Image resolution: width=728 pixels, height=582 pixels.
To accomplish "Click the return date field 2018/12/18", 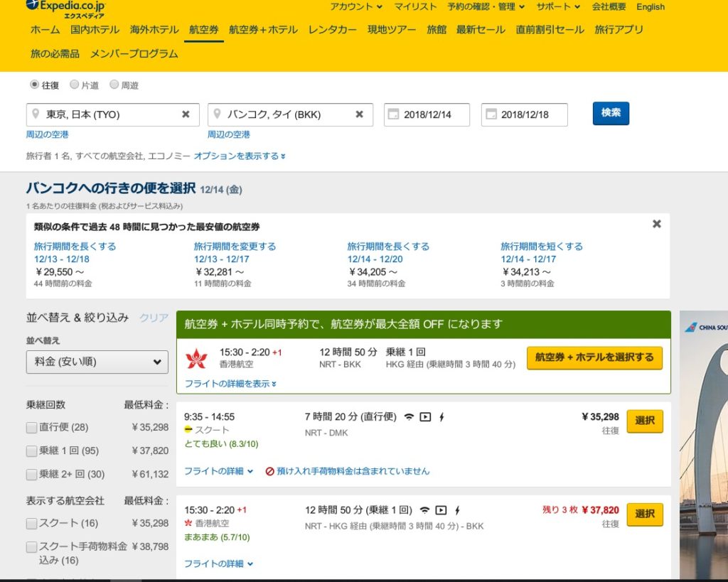I will click(524, 114).
